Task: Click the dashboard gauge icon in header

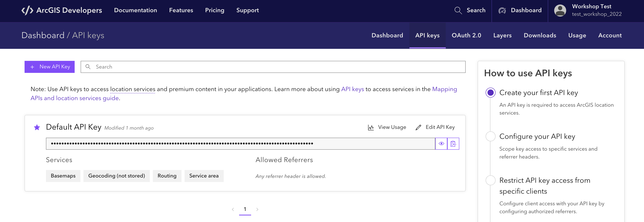Action: (x=502, y=10)
